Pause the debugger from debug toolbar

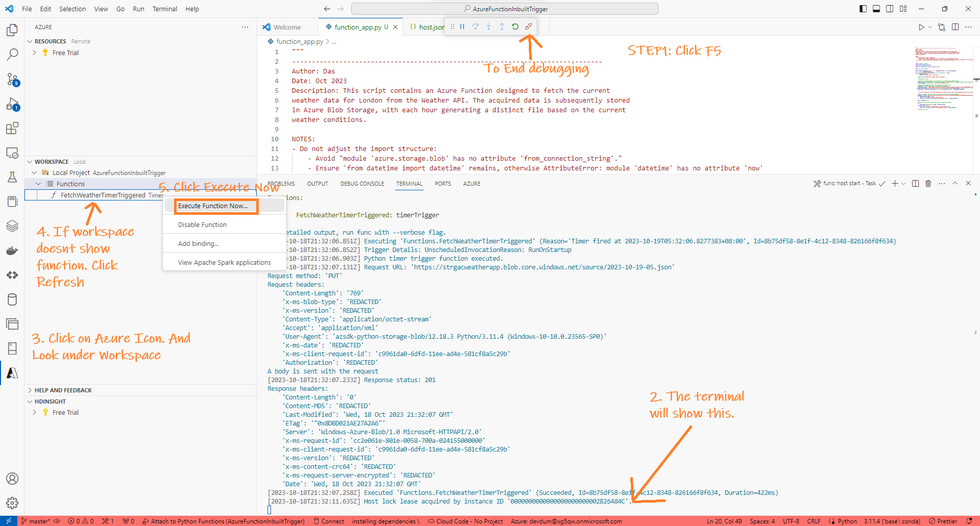pyautogui.click(x=462, y=27)
